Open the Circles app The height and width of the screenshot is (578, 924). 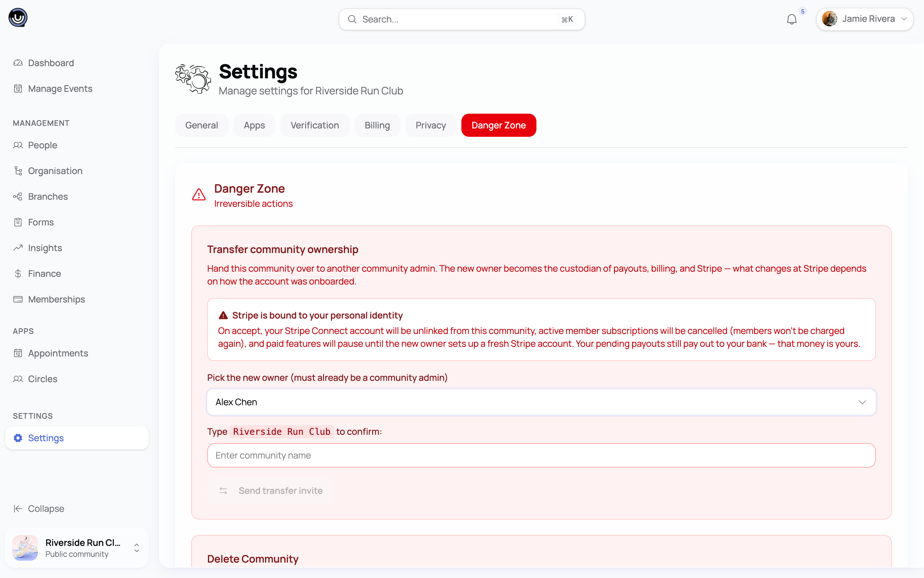[x=77, y=379]
